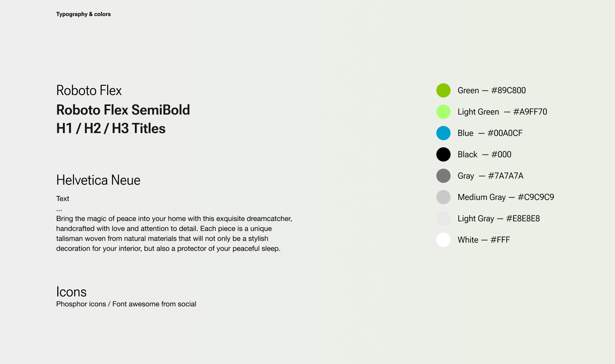Screen dimensions: 615x364
Task: Select the White #FFF text label
Action: [484, 240]
